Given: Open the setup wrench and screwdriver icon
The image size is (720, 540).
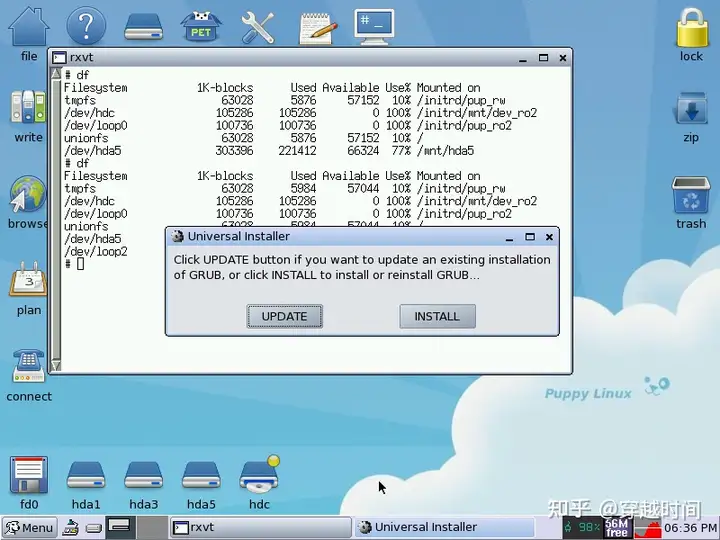Looking at the screenshot, I should tap(258, 28).
